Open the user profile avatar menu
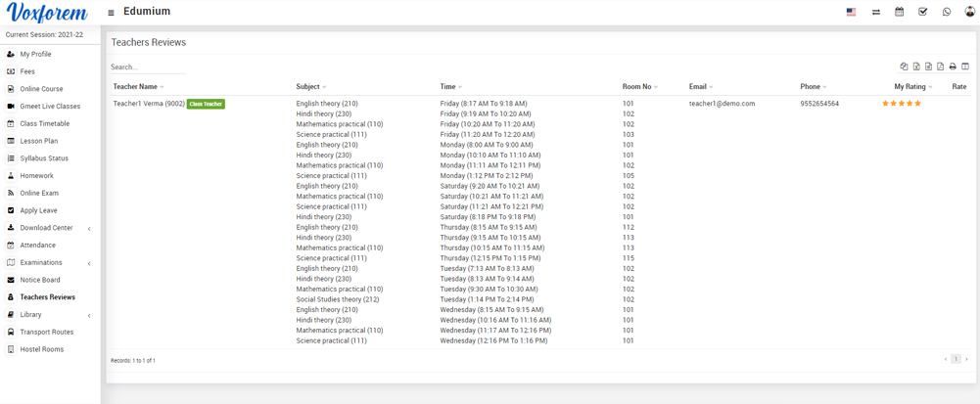The image size is (980, 404). (x=969, y=12)
